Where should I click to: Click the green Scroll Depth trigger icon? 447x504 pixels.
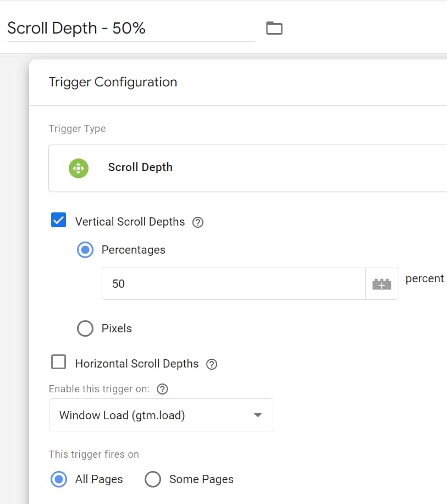click(79, 168)
